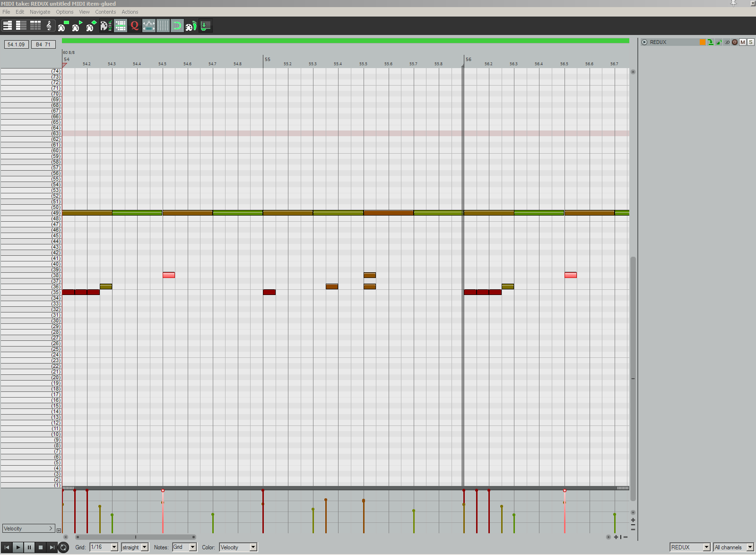The image size is (756, 555).
Task: Stop playback
Action: coord(41,547)
